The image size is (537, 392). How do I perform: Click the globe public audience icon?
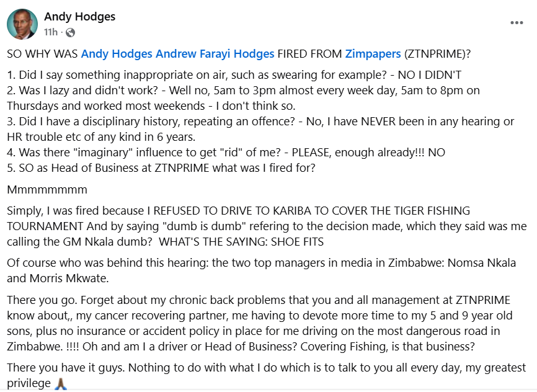coord(70,32)
